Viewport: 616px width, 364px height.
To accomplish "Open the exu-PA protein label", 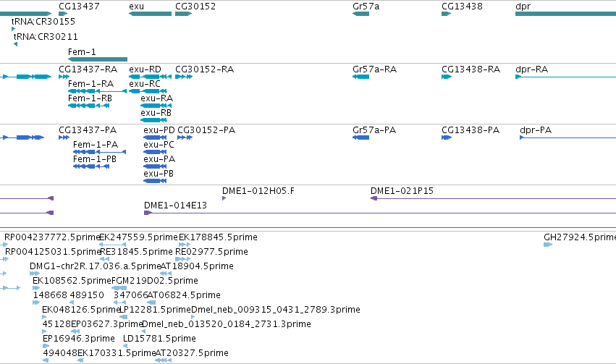I will (159, 159).
